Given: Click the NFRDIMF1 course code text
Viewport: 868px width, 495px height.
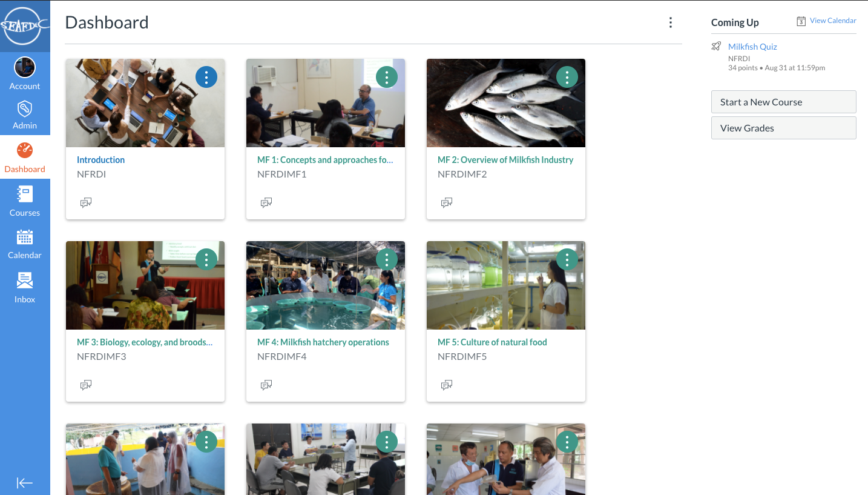Looking at the screenshot, I should (282, 174).
